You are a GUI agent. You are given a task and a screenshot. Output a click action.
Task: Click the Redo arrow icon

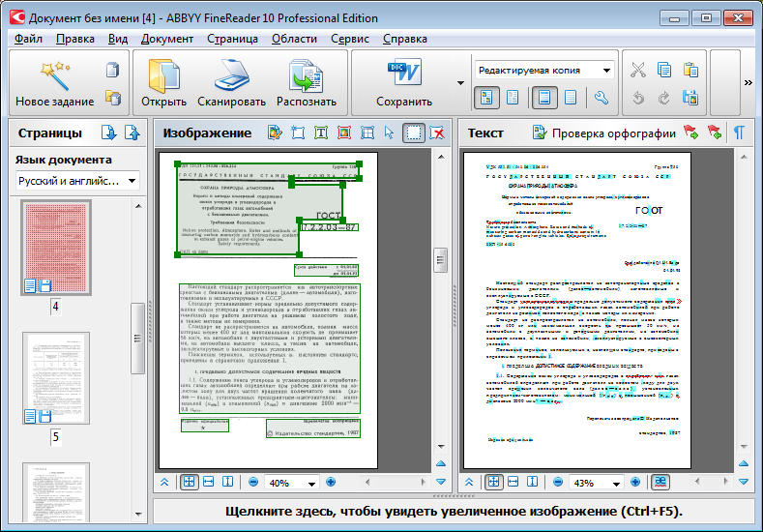coord(664,98)
